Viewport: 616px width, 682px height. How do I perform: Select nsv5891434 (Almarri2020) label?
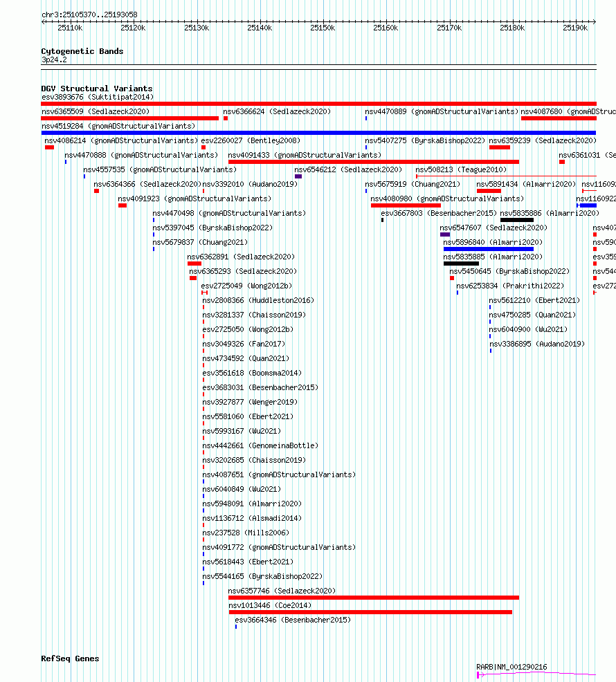[526, 185]
